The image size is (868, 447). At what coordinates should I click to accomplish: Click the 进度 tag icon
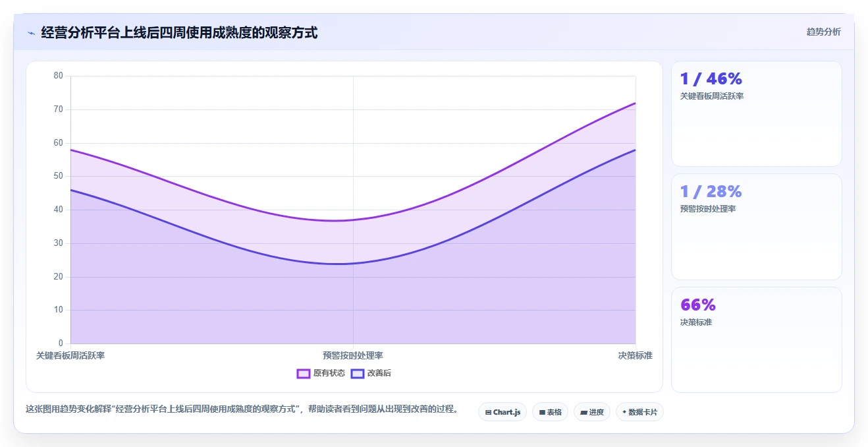584,413
